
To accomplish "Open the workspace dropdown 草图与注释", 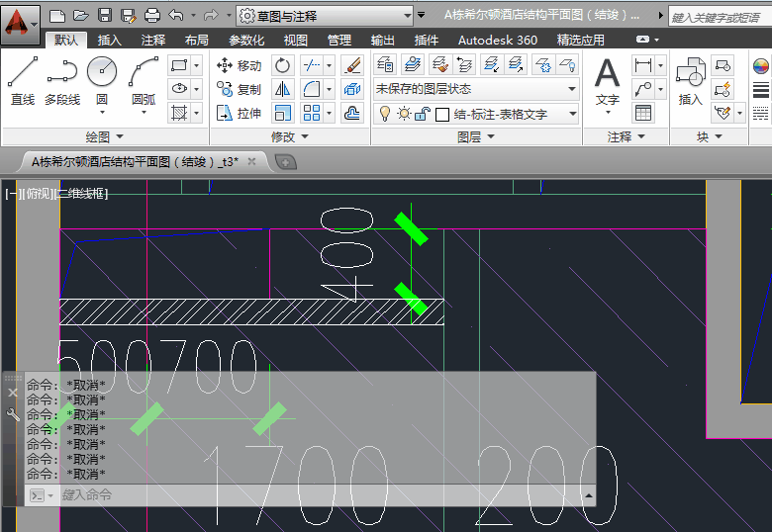I will click(326, 16).
